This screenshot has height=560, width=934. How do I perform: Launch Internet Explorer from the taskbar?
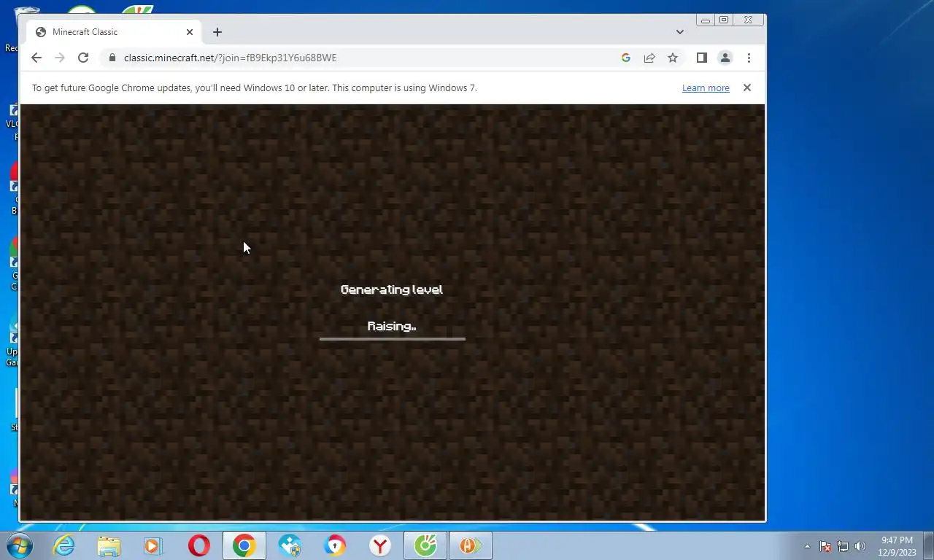click(64, 545)
